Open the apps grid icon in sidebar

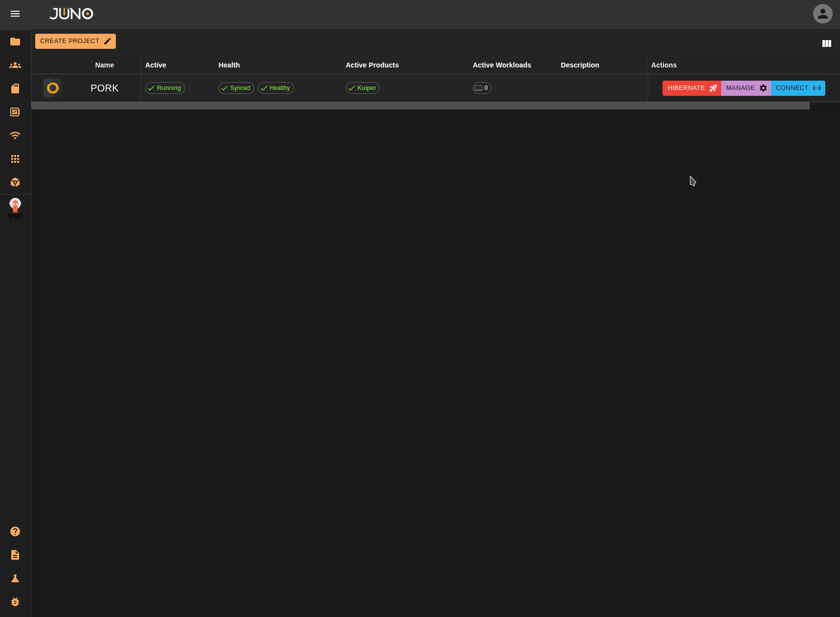point(15,159)
